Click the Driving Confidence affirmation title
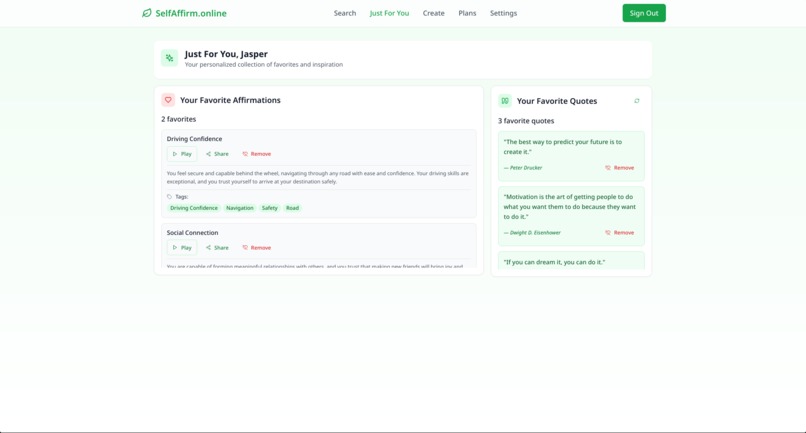Viewport: 806px width, 433px height. point(194,139)
